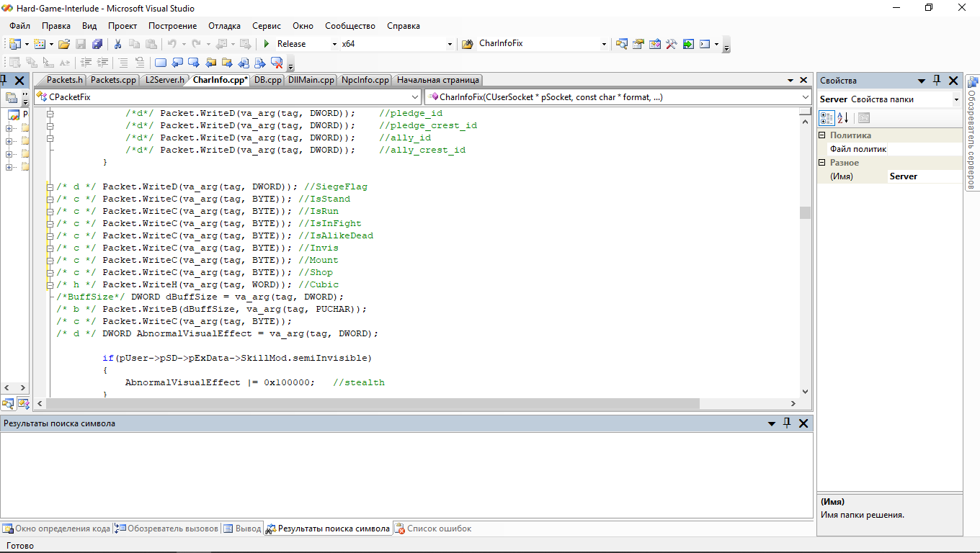Switch to the Packets.h tab
980x553 pixels.
64,80
